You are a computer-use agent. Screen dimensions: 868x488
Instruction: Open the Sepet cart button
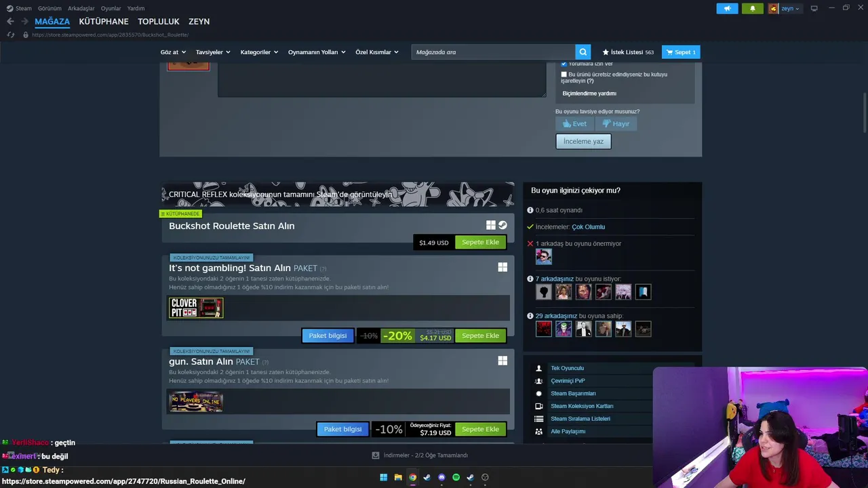coord(681,52)
